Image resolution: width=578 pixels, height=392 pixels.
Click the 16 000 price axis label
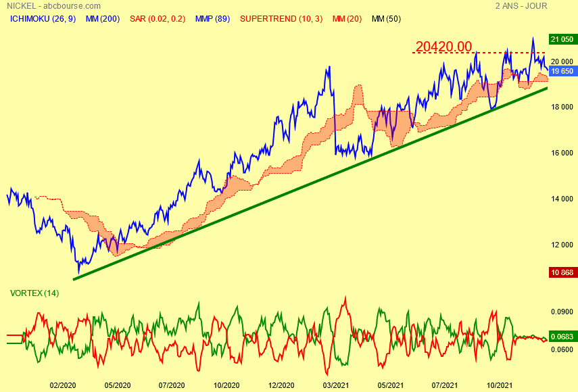[x=562, y=153]
